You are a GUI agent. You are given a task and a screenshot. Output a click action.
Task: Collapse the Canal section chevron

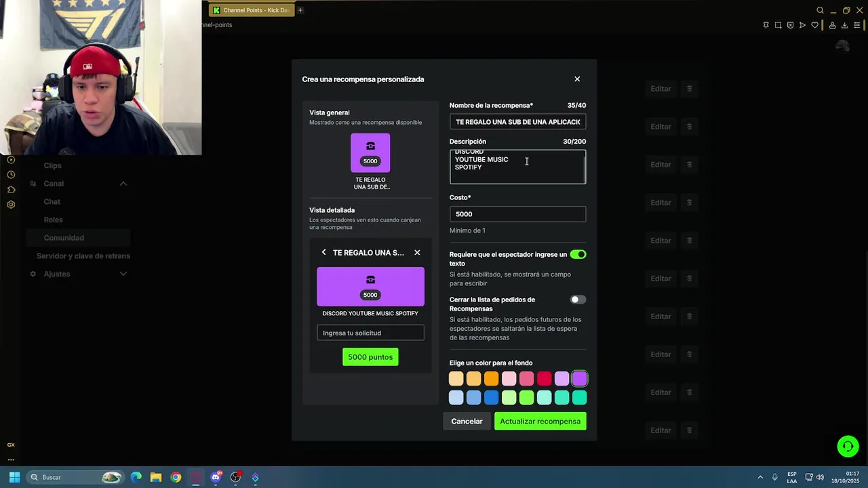pyautogui.click(x=123, y=184)
